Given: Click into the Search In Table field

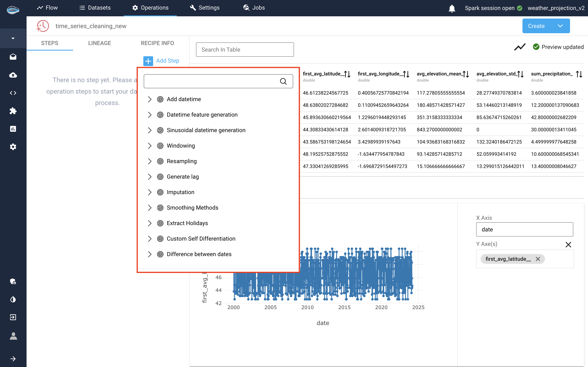Looking at the screenshot, I should point(245,50).
